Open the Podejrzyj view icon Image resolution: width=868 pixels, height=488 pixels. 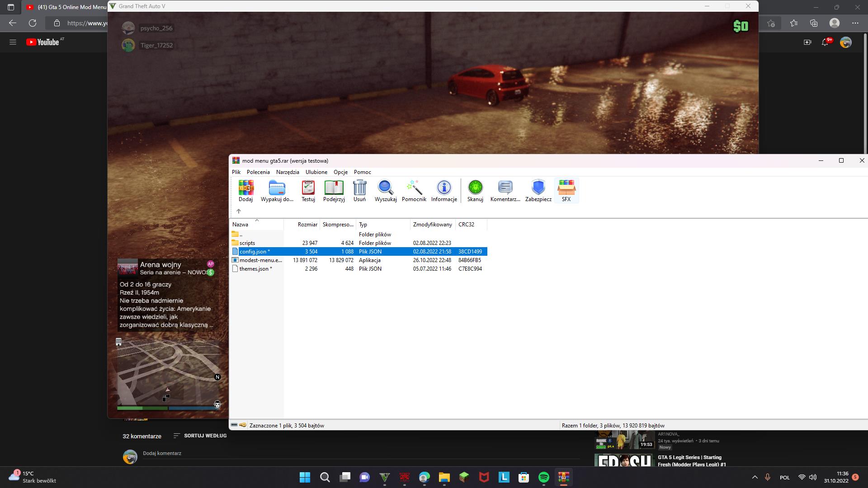[334, 190]
